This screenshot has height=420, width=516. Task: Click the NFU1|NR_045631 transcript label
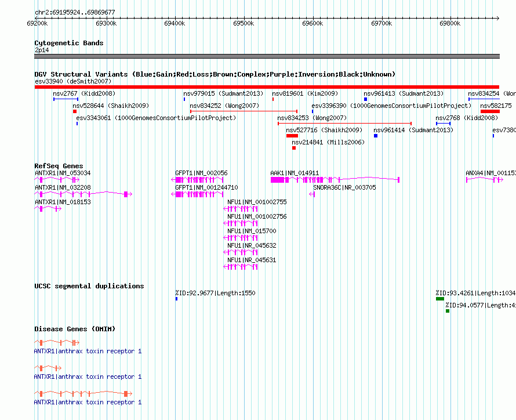252,260
